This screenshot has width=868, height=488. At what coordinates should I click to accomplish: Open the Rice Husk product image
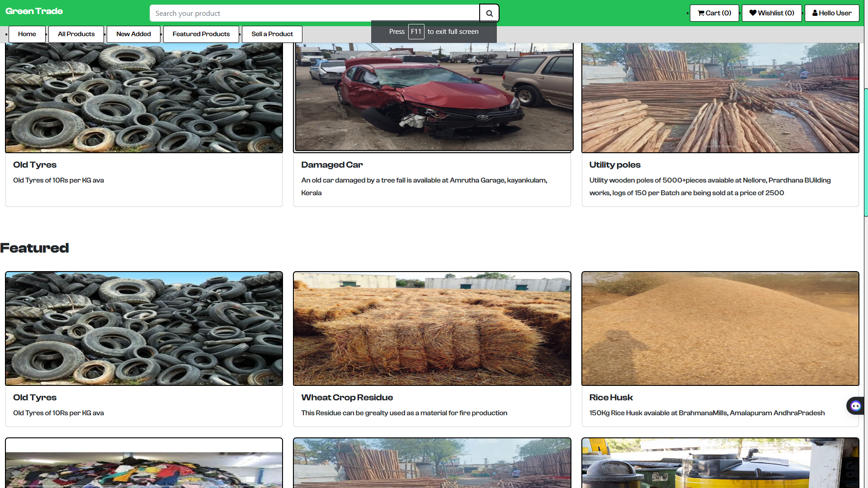(720, 328)
